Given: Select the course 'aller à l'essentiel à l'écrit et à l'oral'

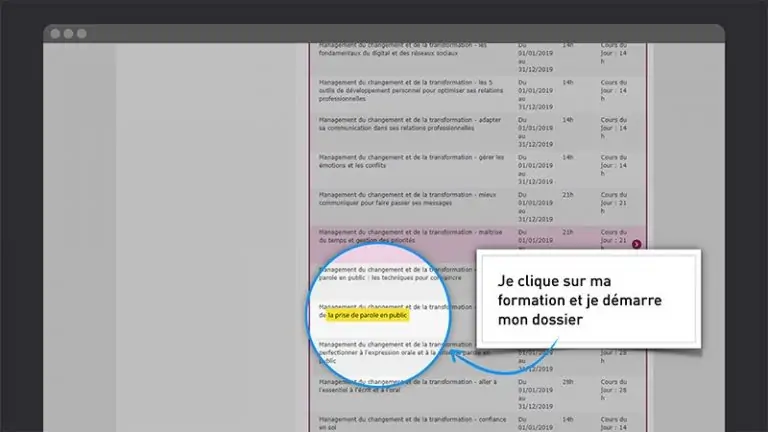Looking at the screenshot, I should click(408, 386).
